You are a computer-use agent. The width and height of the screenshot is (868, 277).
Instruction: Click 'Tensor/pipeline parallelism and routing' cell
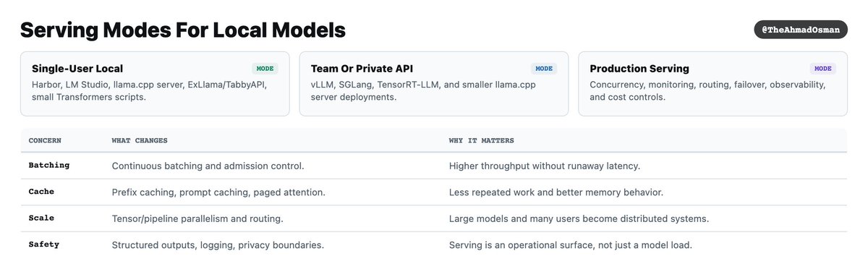pyautogui.click(x=197, y=218)
